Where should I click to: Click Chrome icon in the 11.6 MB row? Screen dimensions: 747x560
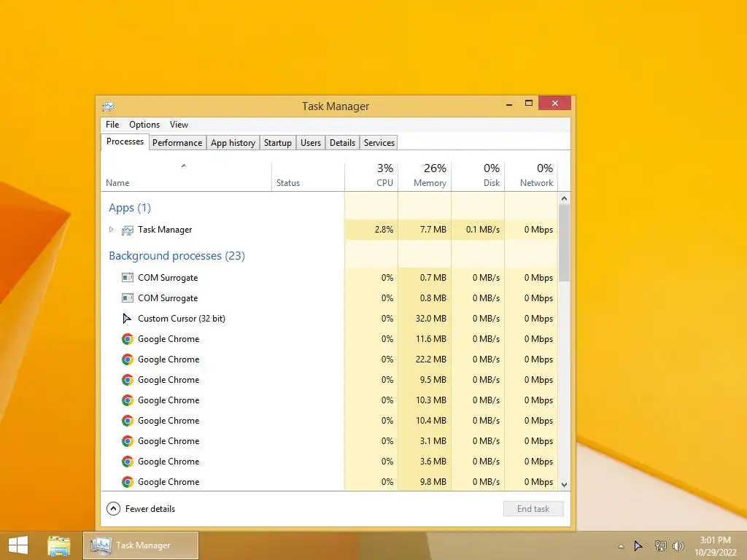127,339
